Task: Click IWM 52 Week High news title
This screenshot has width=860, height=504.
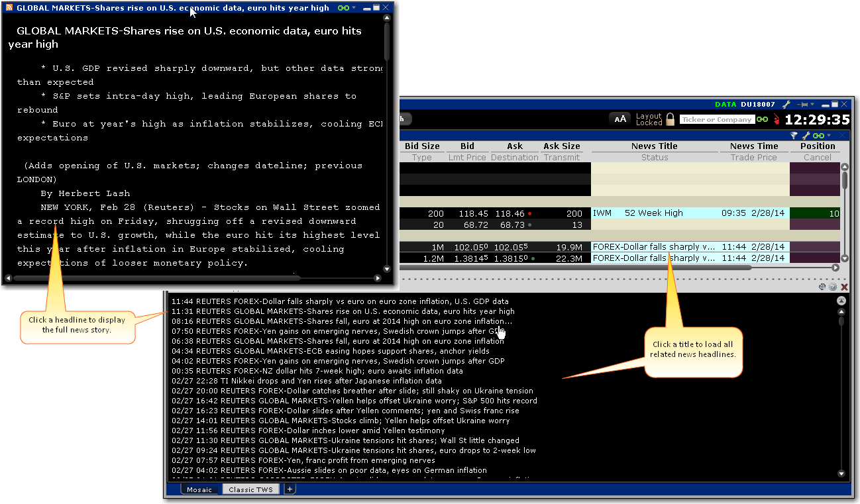Action: [x=655, y=213]
